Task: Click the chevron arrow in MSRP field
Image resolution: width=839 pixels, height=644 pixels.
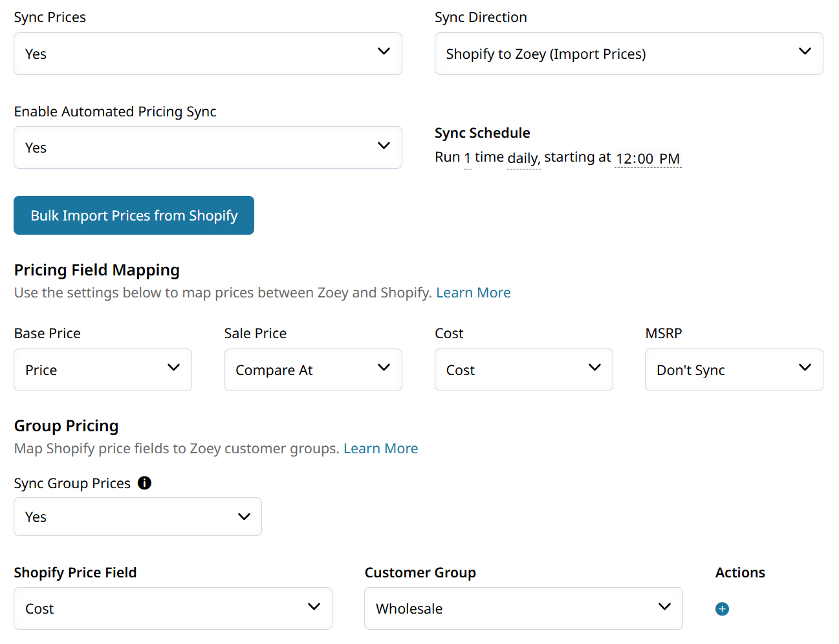Action: (805, 367)
